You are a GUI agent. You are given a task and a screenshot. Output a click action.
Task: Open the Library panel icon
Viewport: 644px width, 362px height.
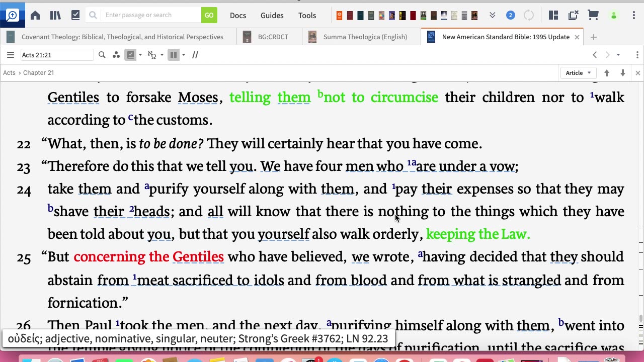[x=55, y=15]
